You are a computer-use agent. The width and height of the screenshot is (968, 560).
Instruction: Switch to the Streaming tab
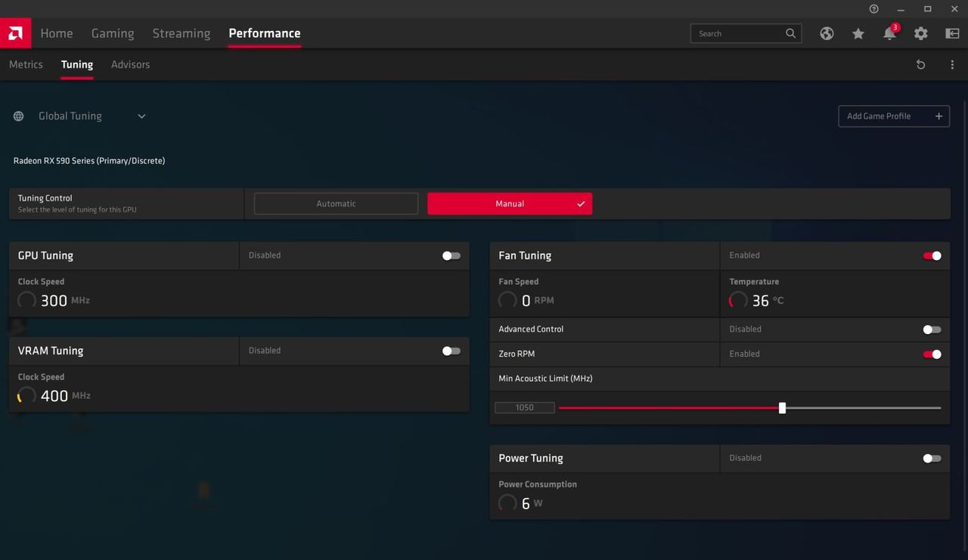click(181, 33)
